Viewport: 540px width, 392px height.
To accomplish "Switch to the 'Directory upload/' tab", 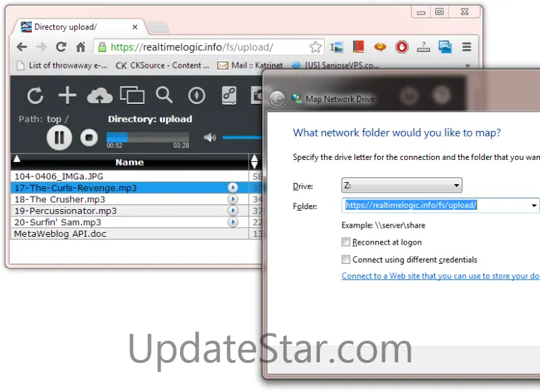I will click(x=79, y=27).
